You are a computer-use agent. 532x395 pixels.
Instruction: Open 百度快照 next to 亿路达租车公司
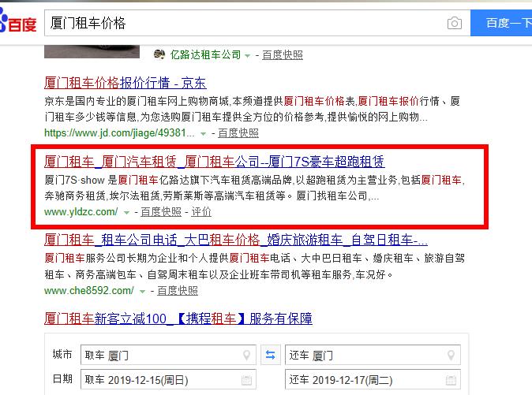pos(283,55)
